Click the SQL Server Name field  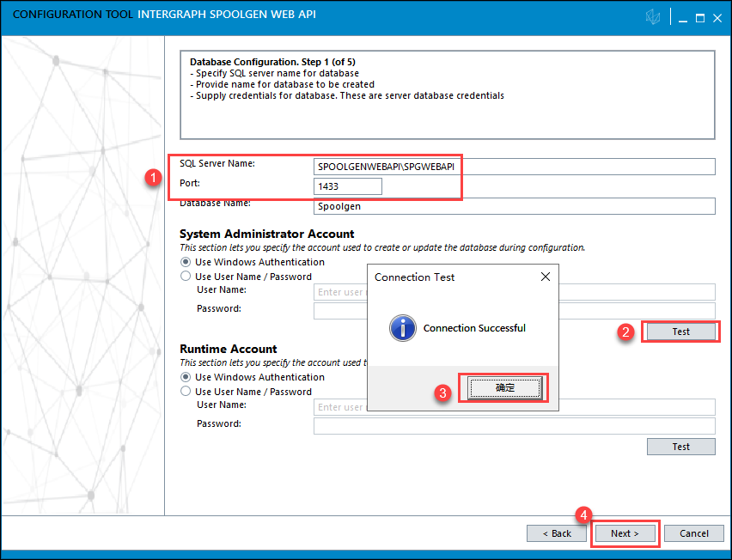[x=514, y=167]
